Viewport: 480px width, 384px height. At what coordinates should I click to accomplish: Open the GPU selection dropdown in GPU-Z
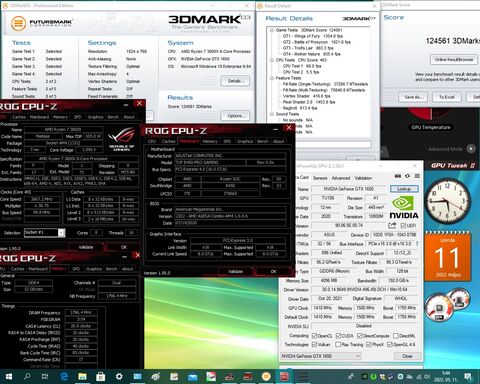[x=321, y=356]
